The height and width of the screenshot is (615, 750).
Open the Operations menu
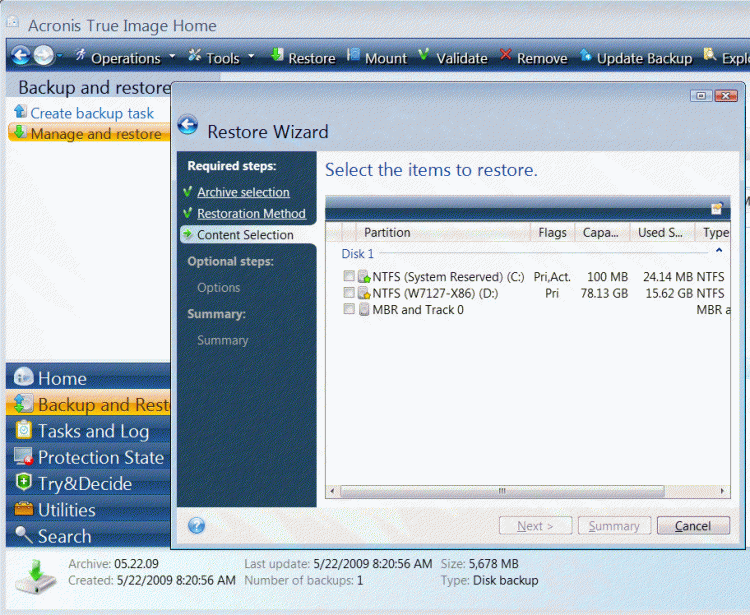pos(125,57)
